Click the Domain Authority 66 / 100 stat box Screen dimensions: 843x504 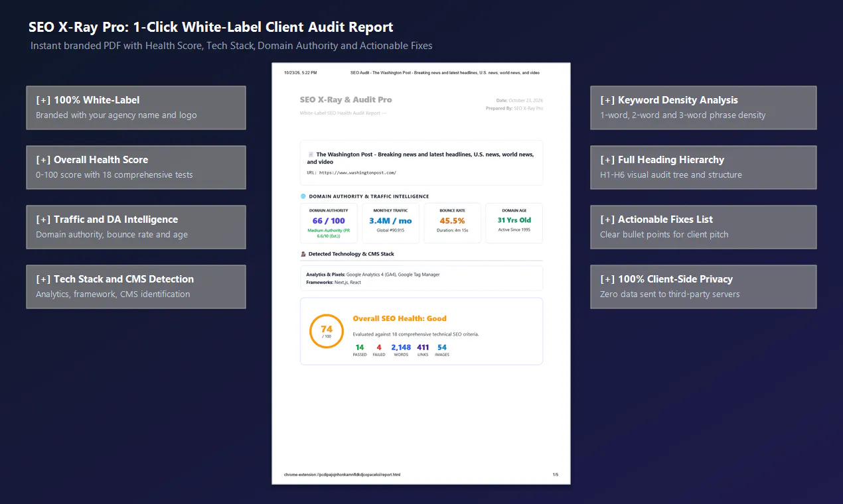pyautogui.click(x=329, y=223)
